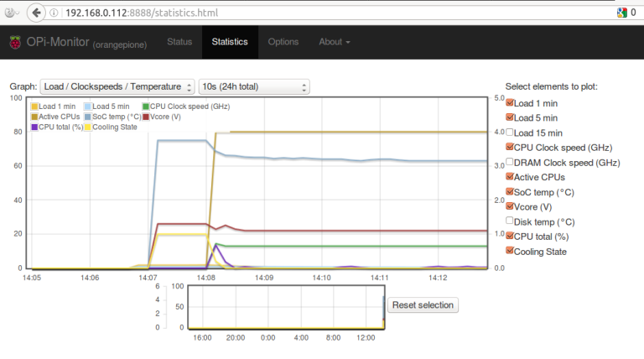Toggle the Active CPUs checkbox

(x=510, y=177)
